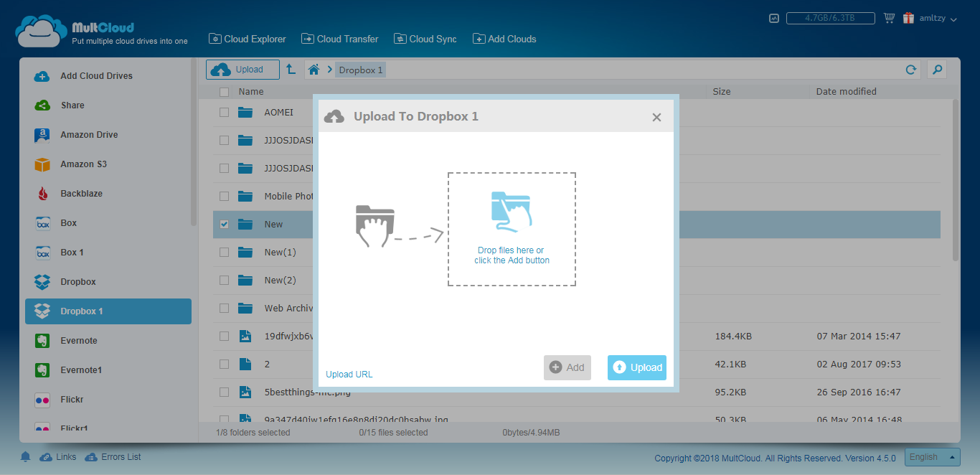Check the AOMEI folder checkbox
Screen dimensions: 980x475
(x=225, y=113)
